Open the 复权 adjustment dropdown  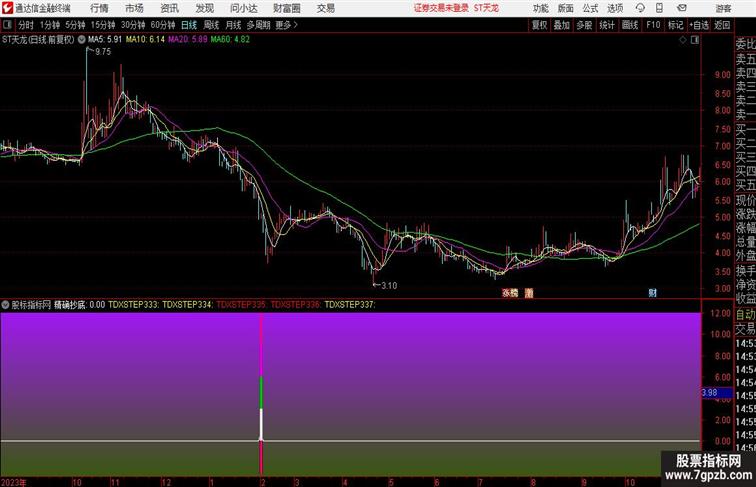539,25
